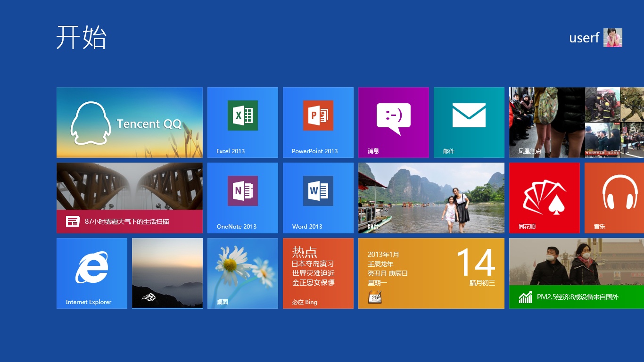
Task: Open the 邮件 mail tile
Action: pyautogui.click(x=469, y=123)
